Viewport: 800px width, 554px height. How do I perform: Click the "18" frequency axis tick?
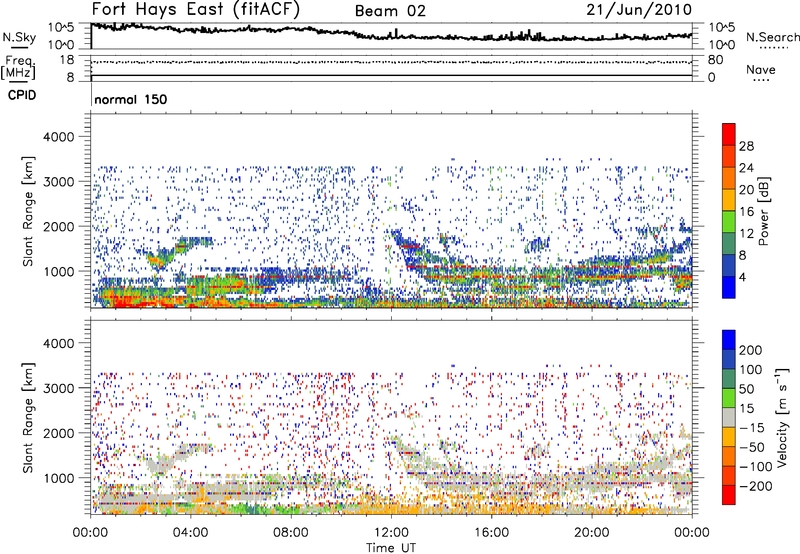click(66, 60)
